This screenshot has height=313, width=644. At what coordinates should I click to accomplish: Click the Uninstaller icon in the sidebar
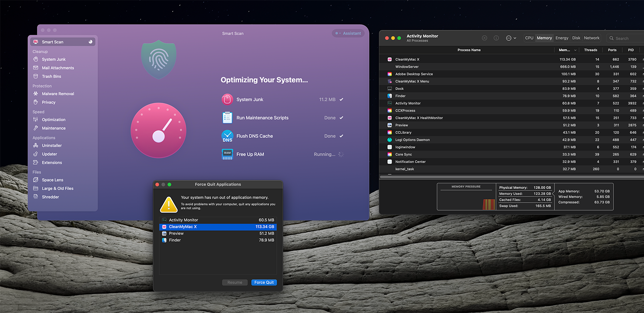tap(36, 145)
